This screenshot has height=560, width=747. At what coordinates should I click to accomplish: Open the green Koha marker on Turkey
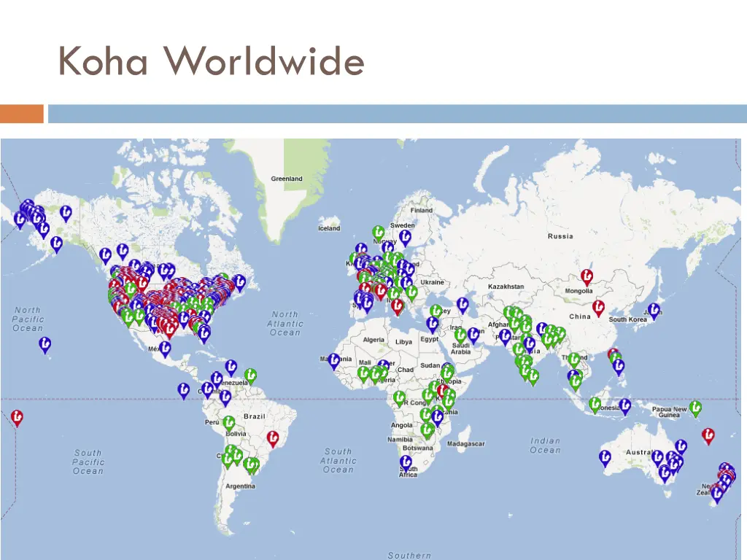point(435,311)
